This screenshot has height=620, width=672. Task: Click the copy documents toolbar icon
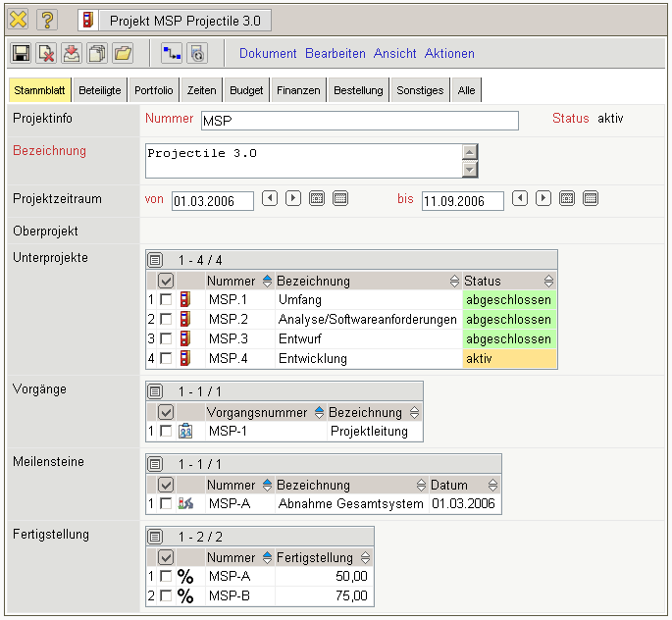click(x=97, y=54)
